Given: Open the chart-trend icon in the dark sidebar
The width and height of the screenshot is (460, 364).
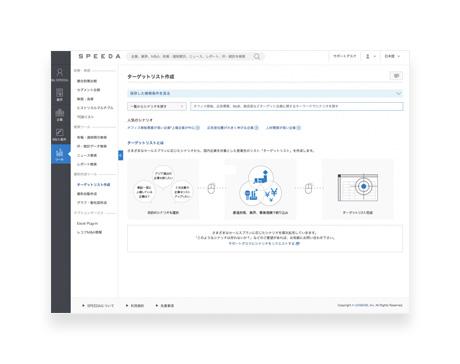Looking at the screenshot, I should 60,134.
